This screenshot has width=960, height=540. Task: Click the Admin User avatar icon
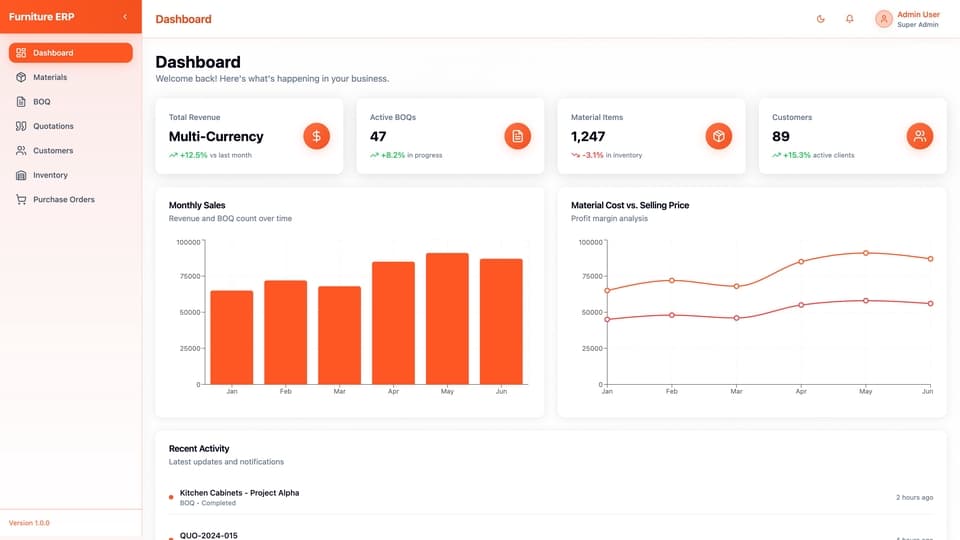coord(883,19)
